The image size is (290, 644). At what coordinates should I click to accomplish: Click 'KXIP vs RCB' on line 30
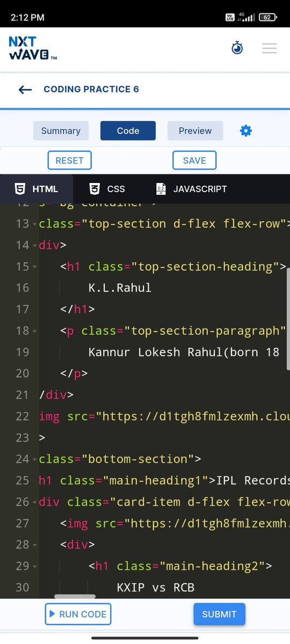(155, 588)
